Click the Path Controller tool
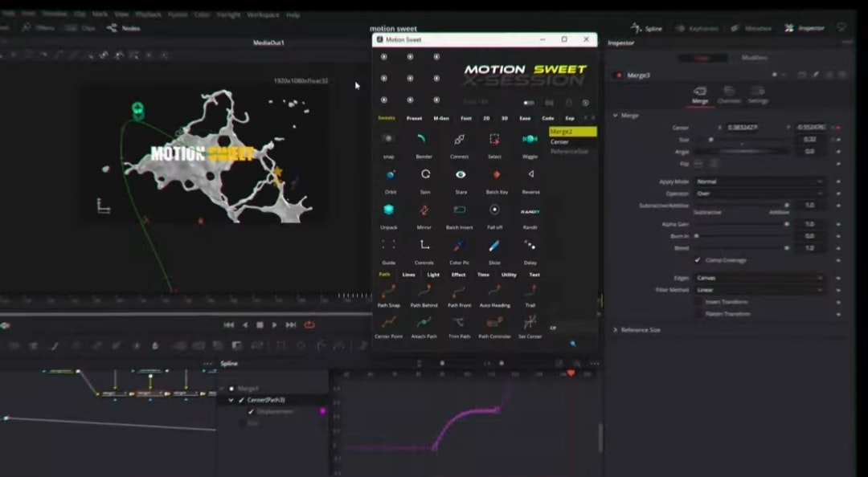This screenshot has width=868, height=477. [494, 322]
